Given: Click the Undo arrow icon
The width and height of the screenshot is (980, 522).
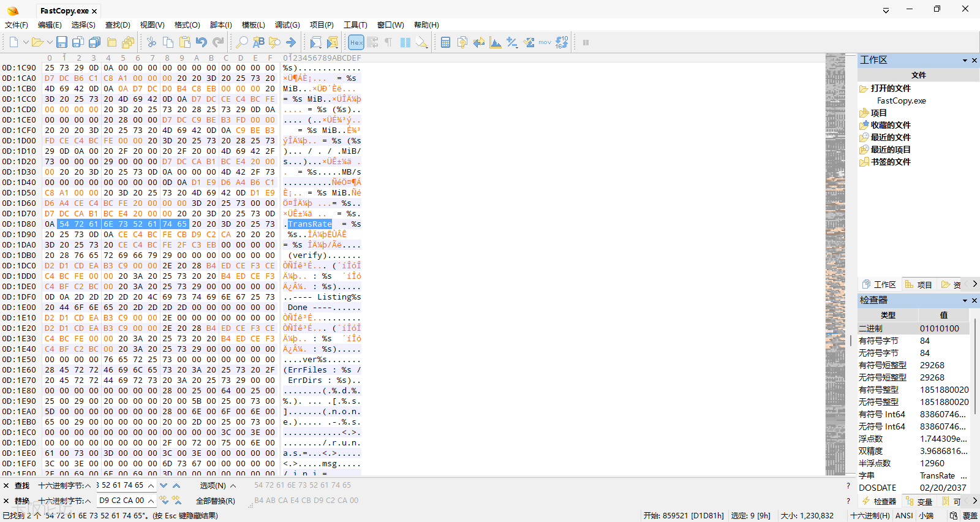Looking at the screenshot, I should (202, 42).
